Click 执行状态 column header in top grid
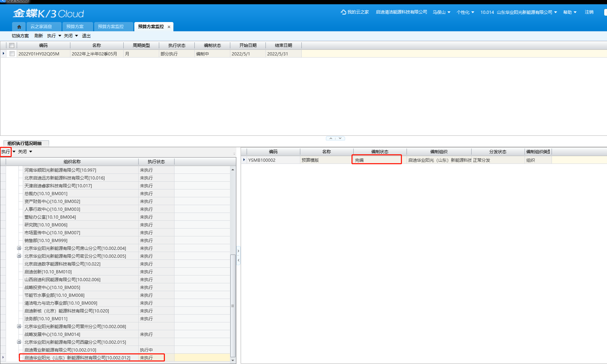607x364 pixels. [x=177, y=45]
